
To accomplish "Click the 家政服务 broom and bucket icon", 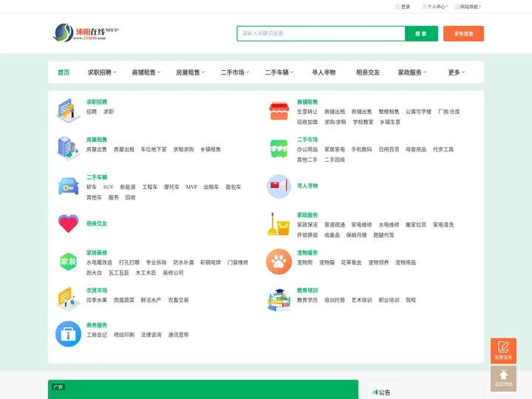I will click(x=279, y=224).
